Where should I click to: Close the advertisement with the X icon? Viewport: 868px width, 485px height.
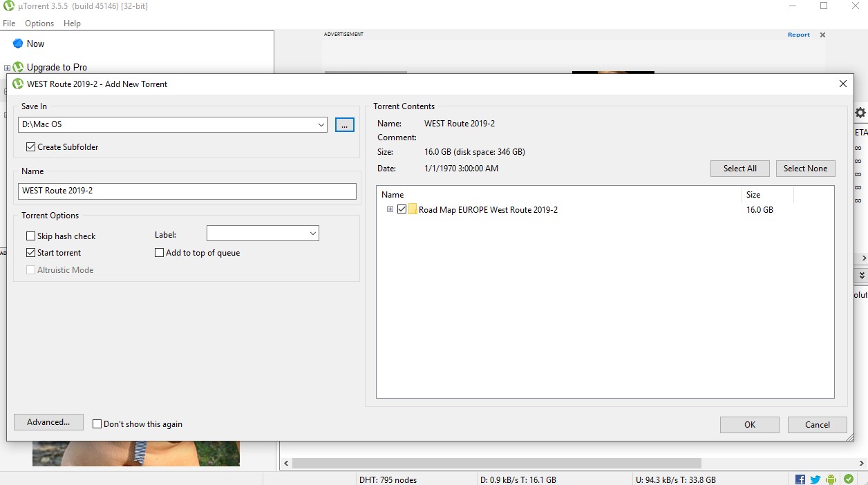click(x=822, y=35)
